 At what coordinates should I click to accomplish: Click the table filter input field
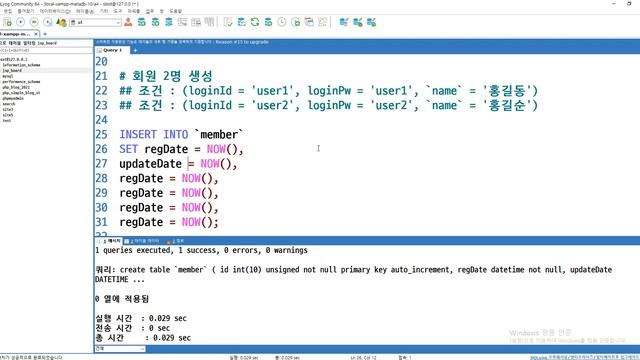[x=46, y=50]
